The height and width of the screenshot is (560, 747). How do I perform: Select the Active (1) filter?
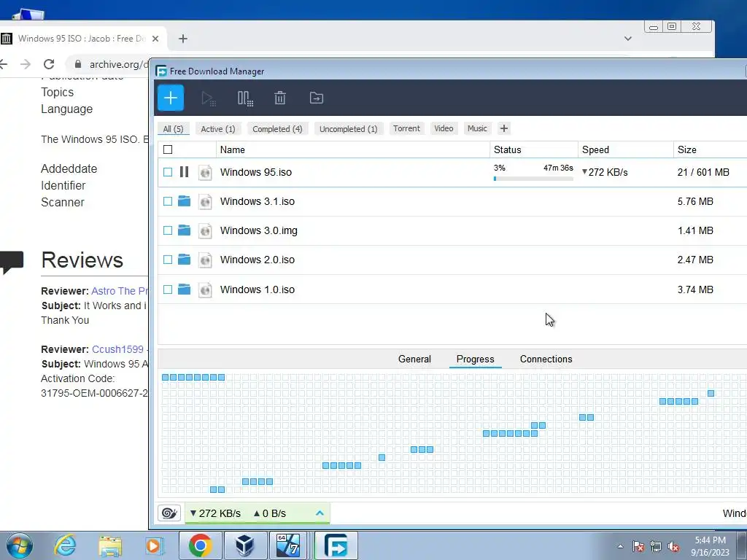click(217, 128)
